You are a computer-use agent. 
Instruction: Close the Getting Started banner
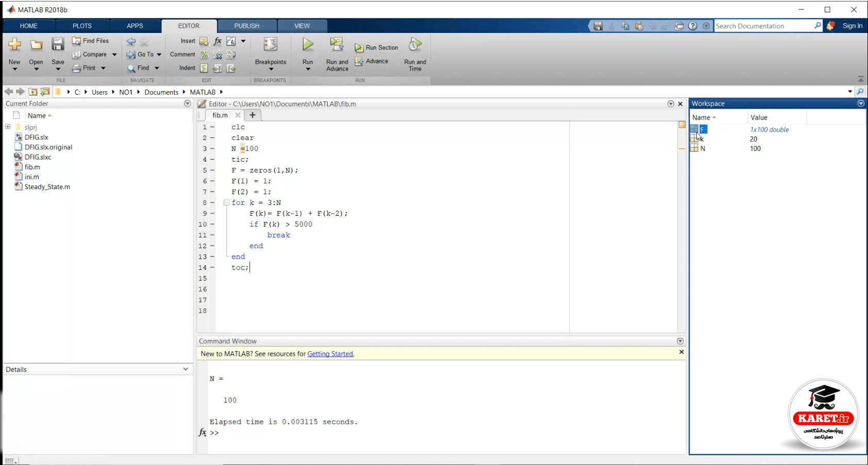(681, 352)
